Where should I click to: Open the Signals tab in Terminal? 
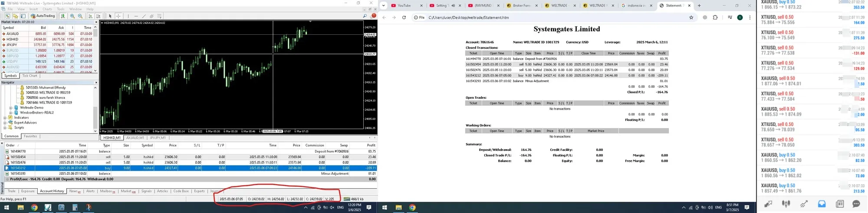146,191
